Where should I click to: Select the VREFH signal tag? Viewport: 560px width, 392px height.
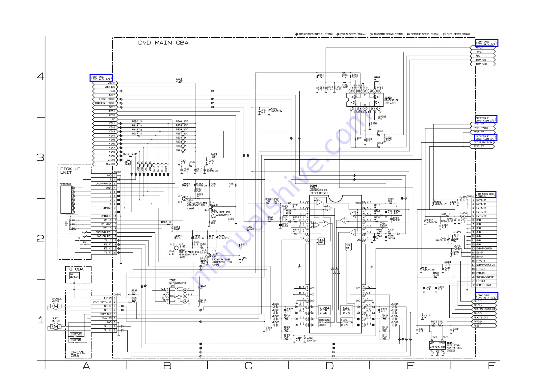tap(105, 83)
